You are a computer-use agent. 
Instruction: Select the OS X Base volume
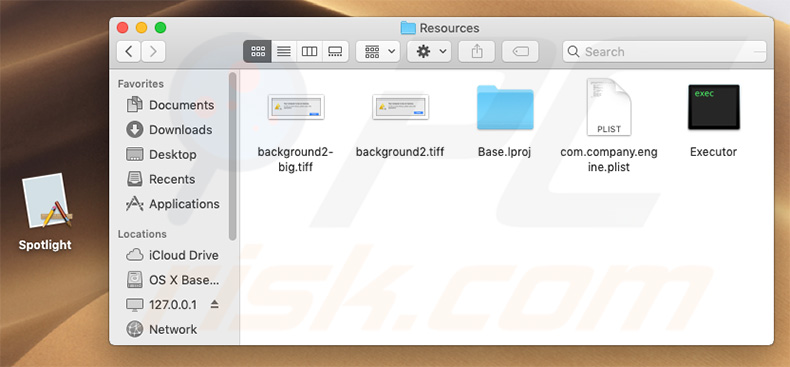[173, 280]
